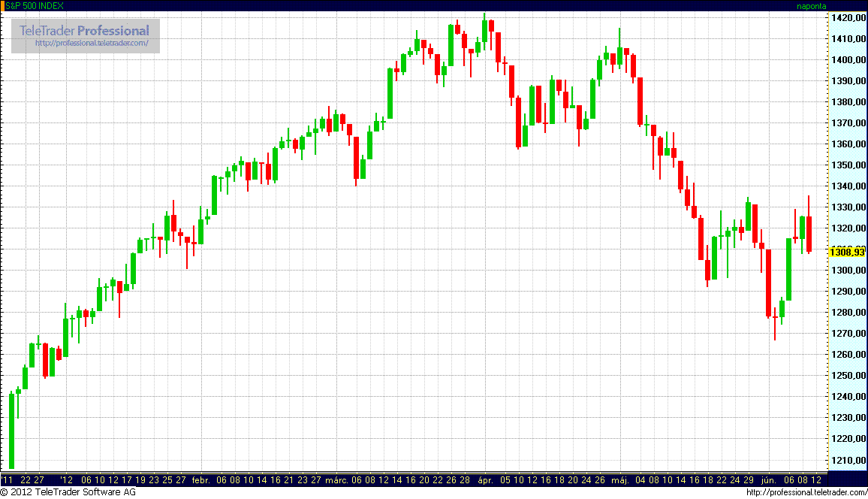Select the 1370,00 axis value
This screenshot has height=499, width=868.
[x=848, y=123]
